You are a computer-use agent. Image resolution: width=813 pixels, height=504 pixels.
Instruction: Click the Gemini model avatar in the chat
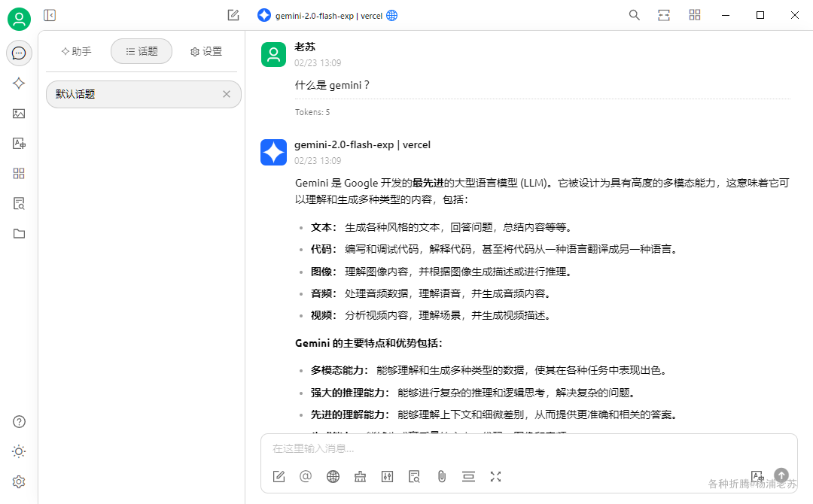(x=273, y=152)
